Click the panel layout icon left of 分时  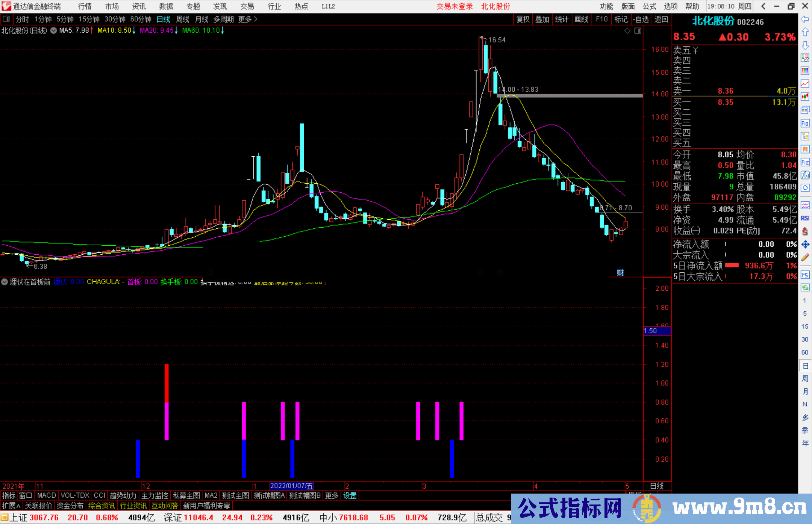[x=6, y=19]
